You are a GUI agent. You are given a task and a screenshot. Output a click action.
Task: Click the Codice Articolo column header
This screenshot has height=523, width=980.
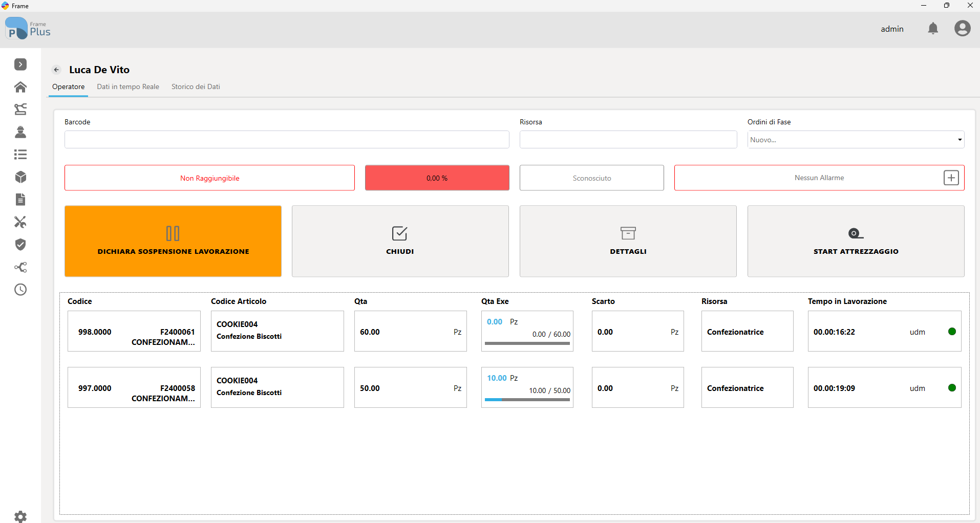239,301
